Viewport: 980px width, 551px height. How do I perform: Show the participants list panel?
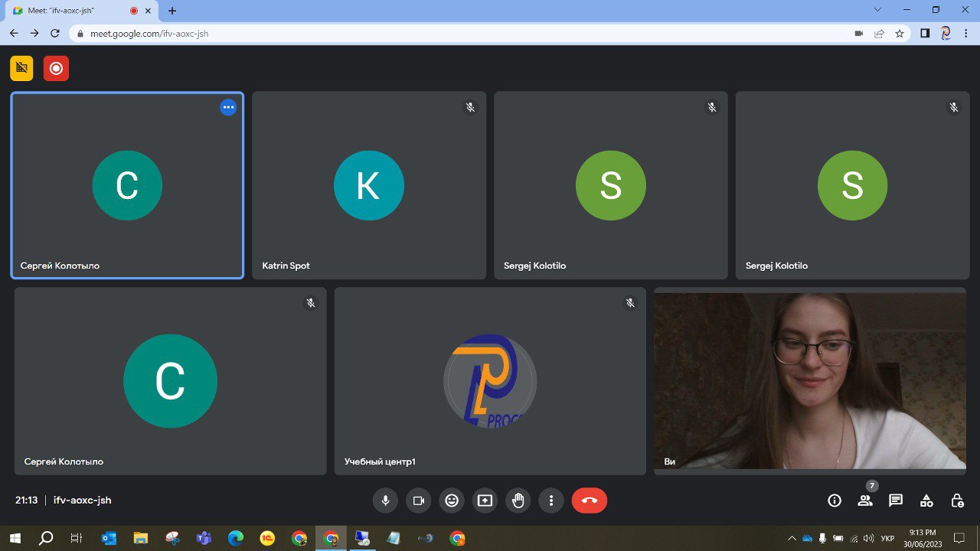[865, 500]
